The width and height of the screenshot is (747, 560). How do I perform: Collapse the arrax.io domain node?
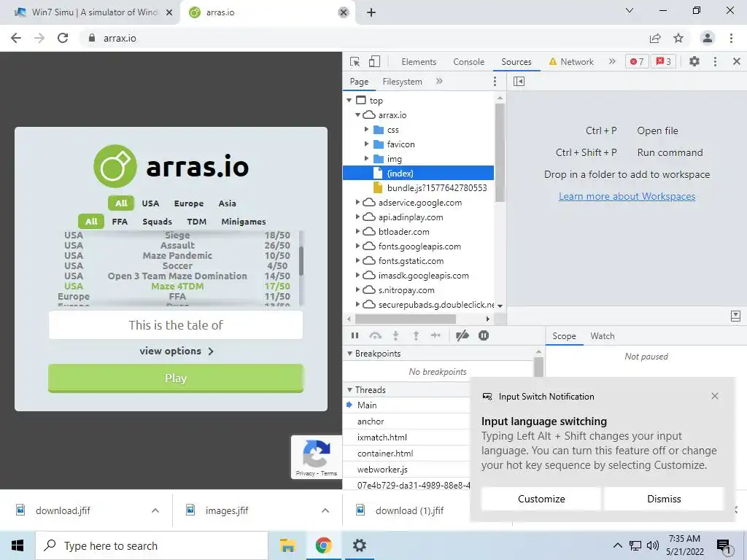coord(357,115)
